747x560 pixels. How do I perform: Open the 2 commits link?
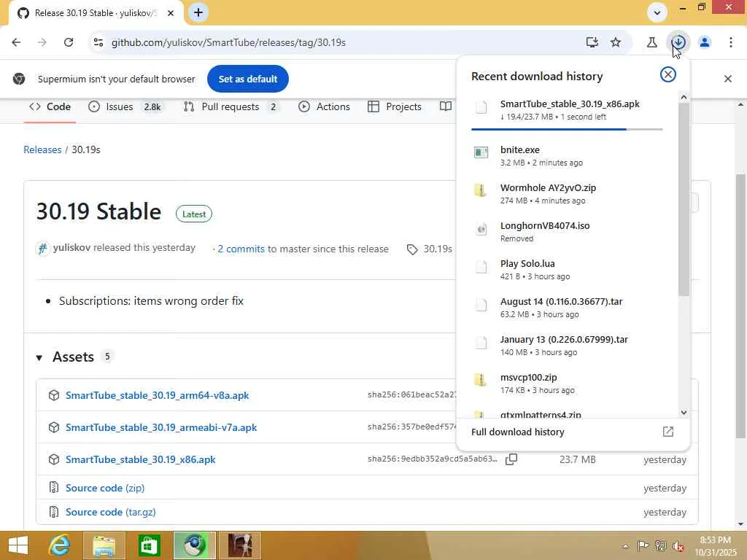point(241,249)
